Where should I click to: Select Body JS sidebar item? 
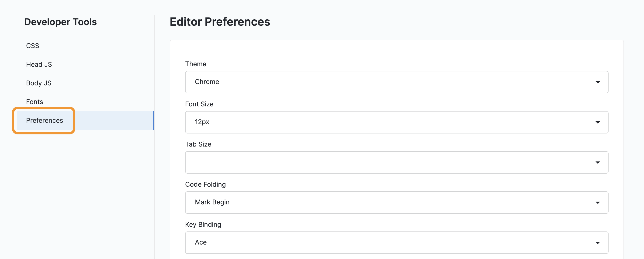tap(39, 83)
